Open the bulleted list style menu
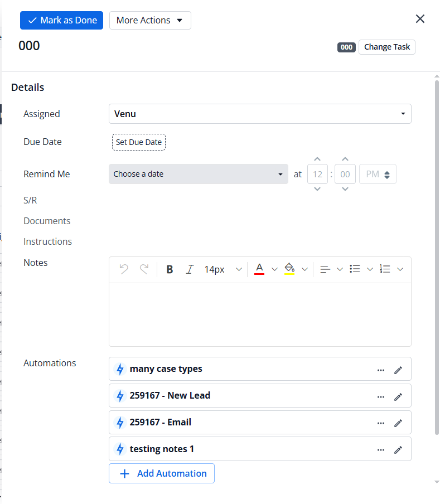The width and height of the screenshot is (440, 504). click(x=370, y=269)
